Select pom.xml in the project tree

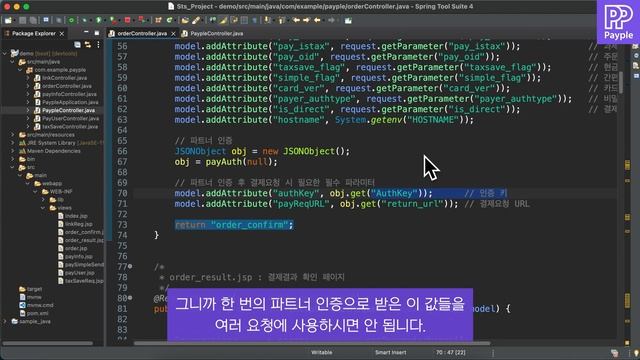coord(38,313)
